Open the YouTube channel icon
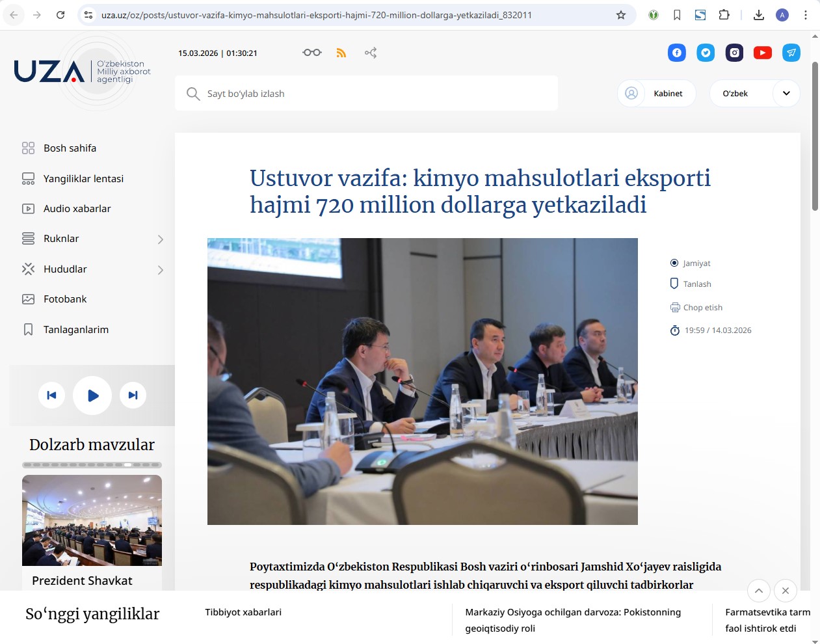820x644 pixels. tap(763, 53)
